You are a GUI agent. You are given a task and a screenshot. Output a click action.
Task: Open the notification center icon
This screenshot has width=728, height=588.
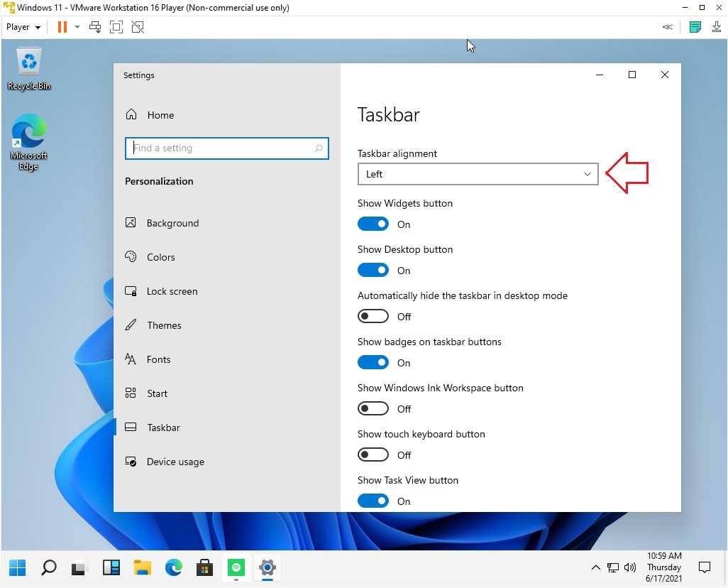click(x=705, y=567)
